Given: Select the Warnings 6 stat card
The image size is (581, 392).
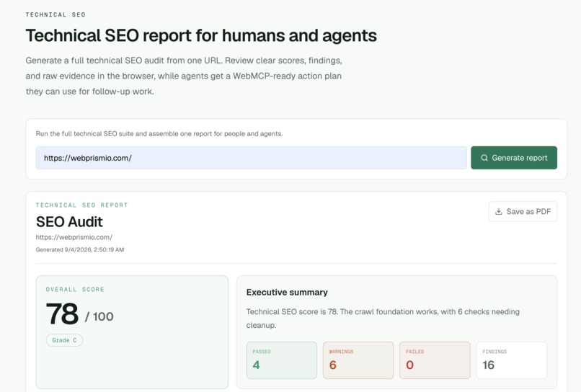Looking at the screenshot, I should click(x=358, y=360).
